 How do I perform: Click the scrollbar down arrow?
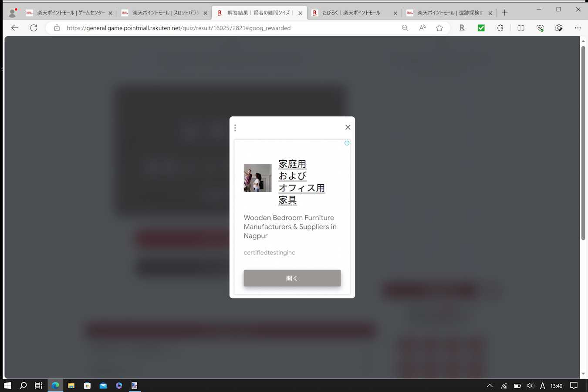[583, 374]
